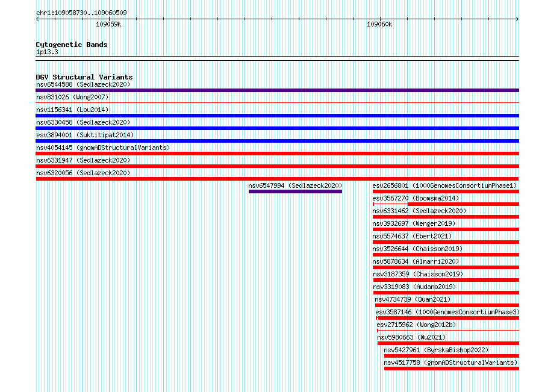This screenshot has height=392, width=536.
Task: Click the ruler's right arrow end
Action: coord(517,19)
